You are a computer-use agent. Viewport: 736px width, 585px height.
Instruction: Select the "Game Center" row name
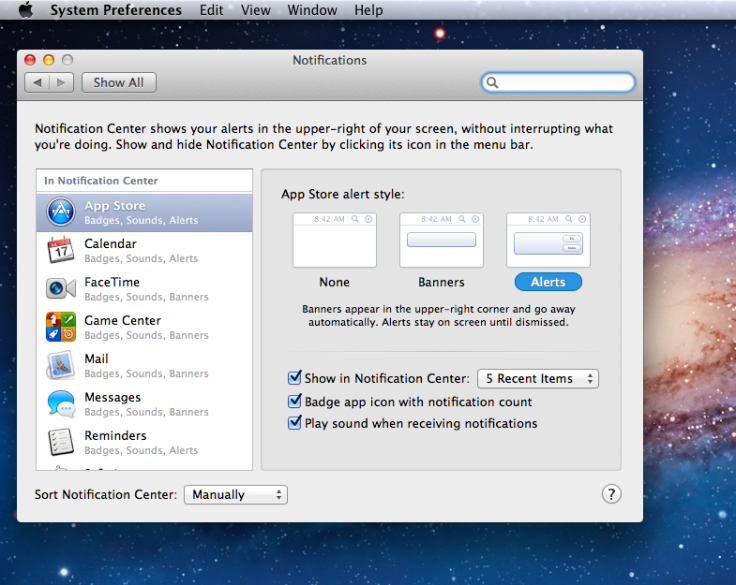pos(123,321)
